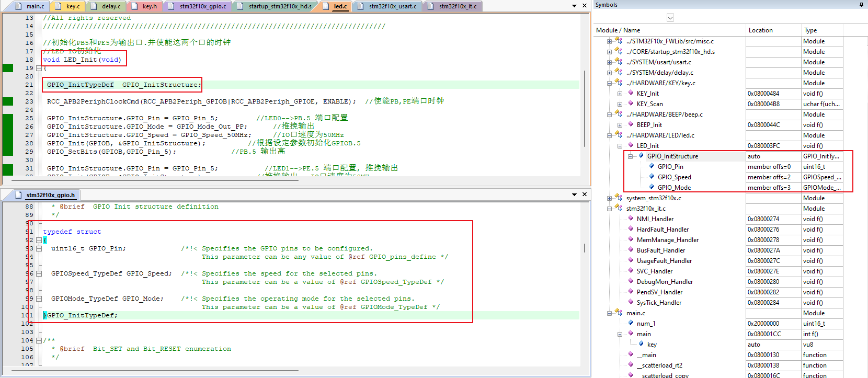The image size is (868, 378).
Task: Click the module icon next to main.c
Action: [619, 313]
